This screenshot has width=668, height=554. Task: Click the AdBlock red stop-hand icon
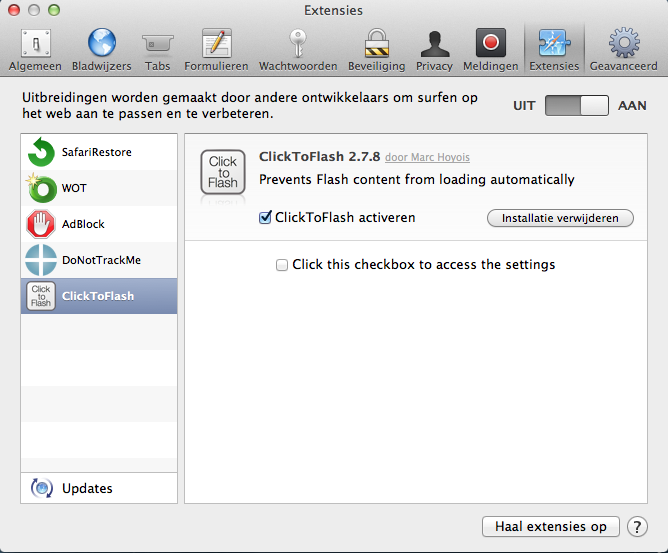41,224
